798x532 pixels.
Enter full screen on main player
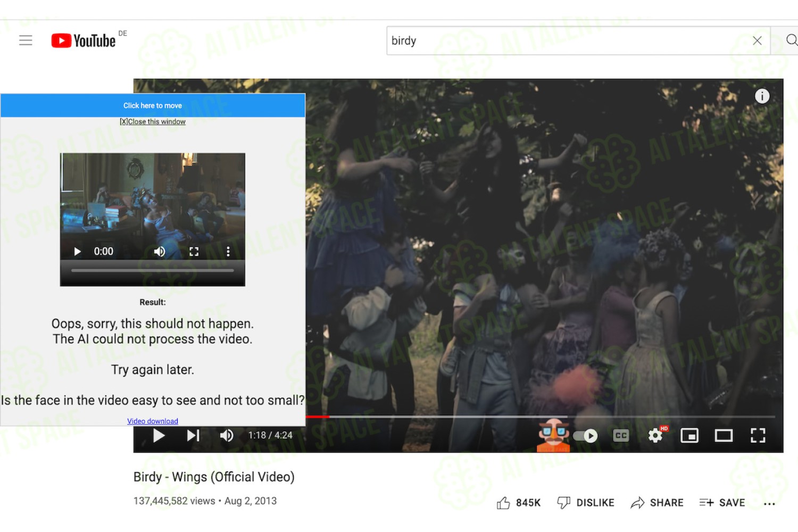tap(758, 436)
